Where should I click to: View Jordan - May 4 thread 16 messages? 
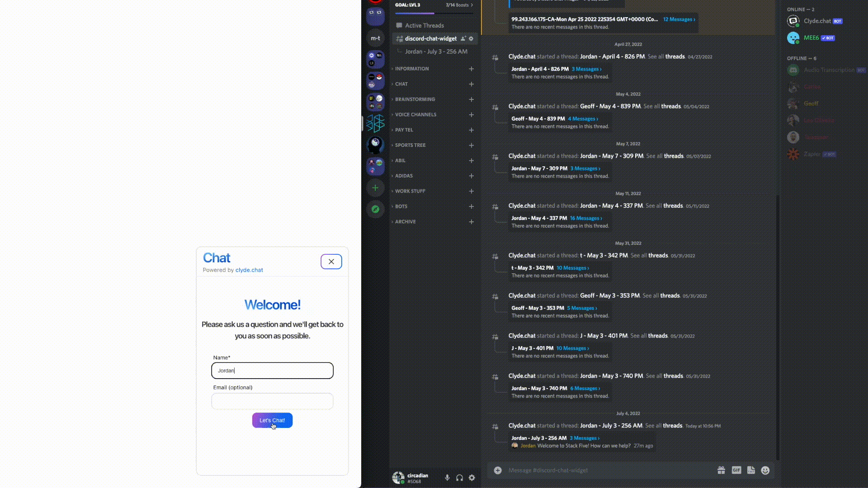pos(585,217)
